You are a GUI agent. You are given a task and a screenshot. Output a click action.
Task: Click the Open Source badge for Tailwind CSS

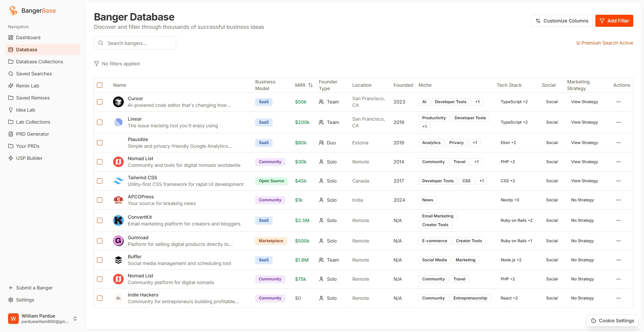[271, 181]
